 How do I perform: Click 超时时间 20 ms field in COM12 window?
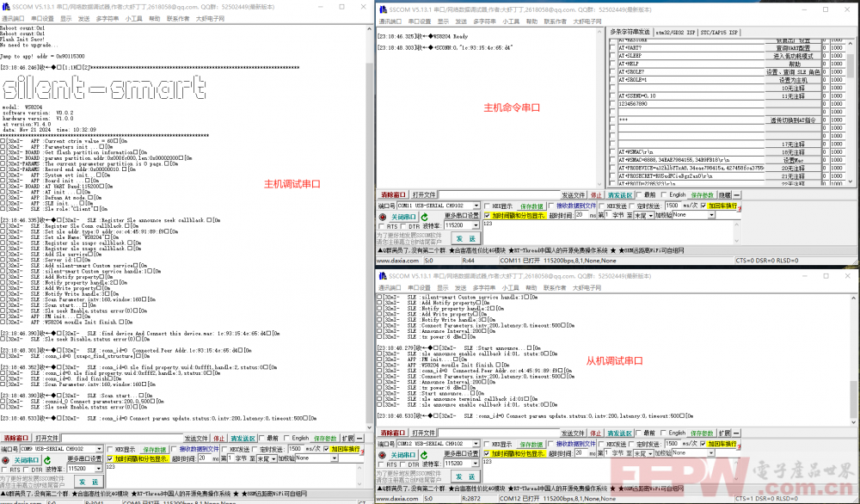click(581, 453)
